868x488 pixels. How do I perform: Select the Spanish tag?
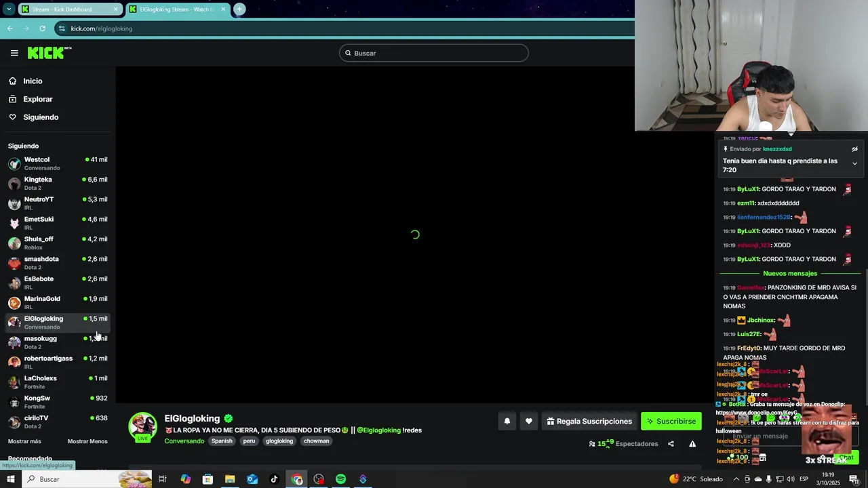click(222, 441)
